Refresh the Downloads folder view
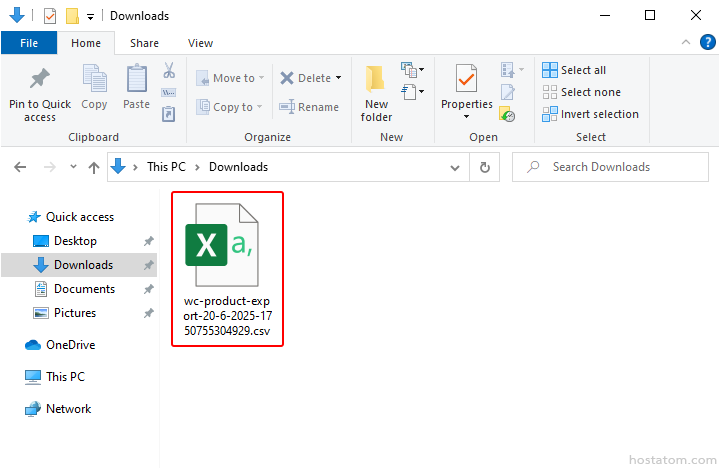The width and height of the screenshot is (720, 468). click(x=485, y=167)
